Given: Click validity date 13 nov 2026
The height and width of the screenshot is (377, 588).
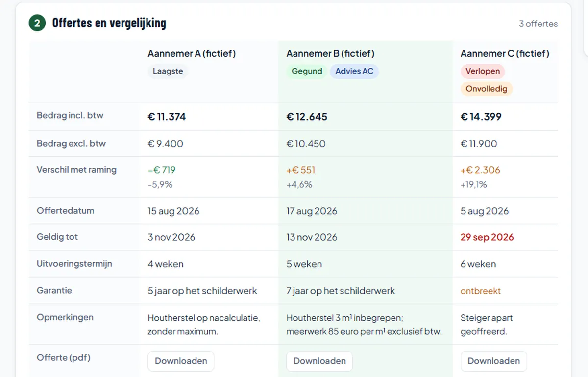Looking at the screenshot, I should [x=312, y=237].
